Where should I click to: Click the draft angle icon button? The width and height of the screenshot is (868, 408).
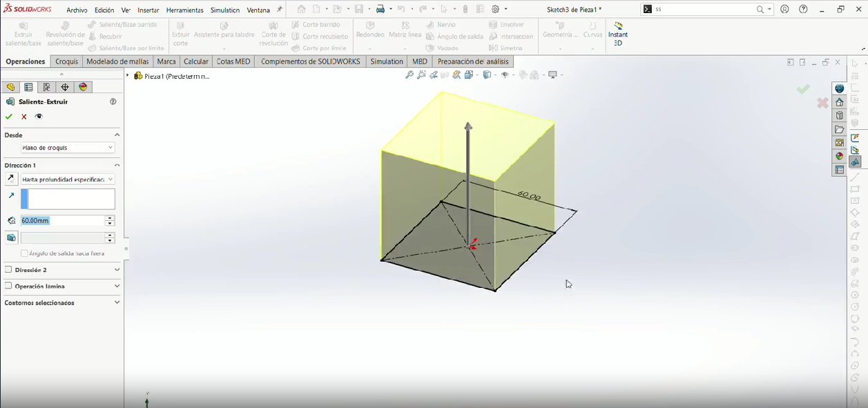(x=11, y=237)
